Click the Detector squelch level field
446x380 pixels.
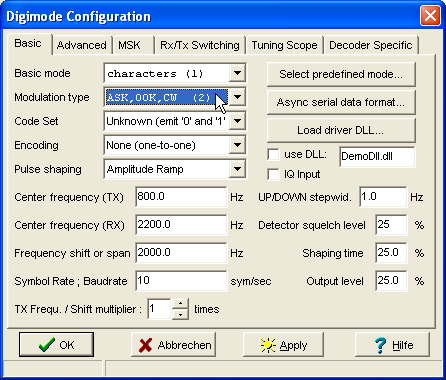coord(391,225)
